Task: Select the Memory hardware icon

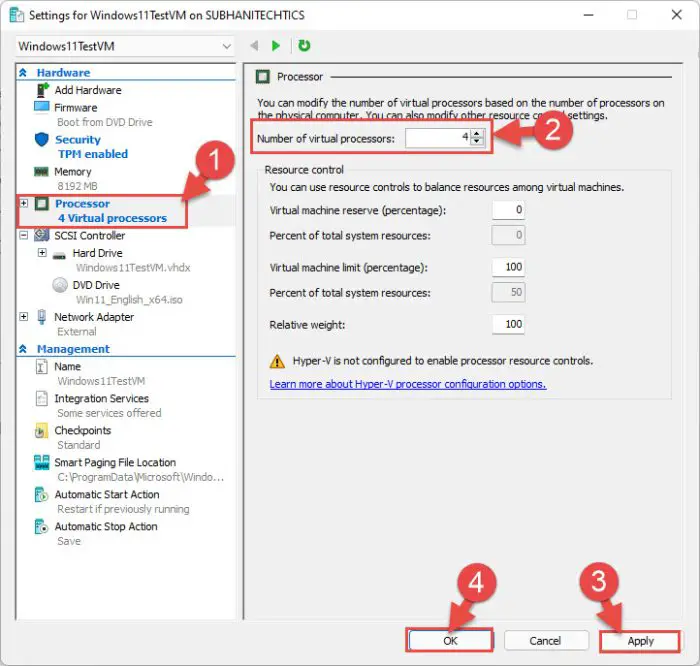Action: point(41,172)
